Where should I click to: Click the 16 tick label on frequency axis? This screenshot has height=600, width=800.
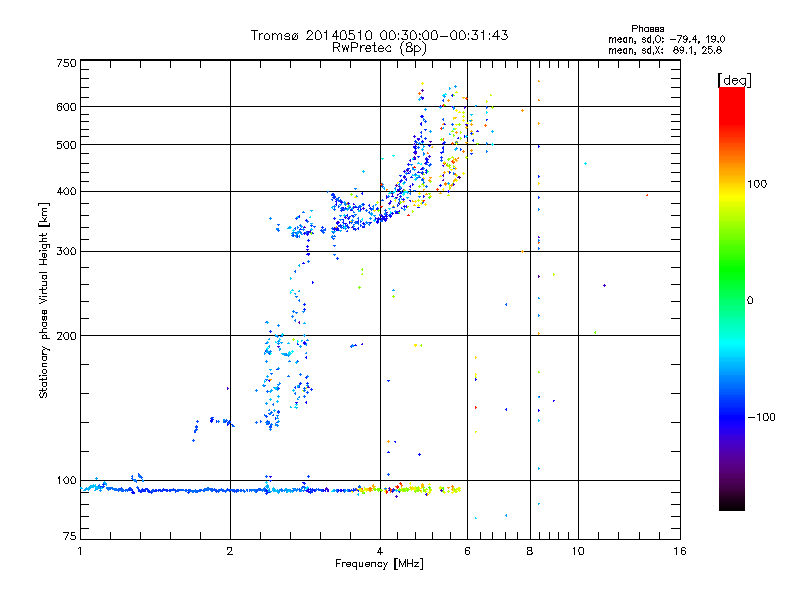point(680,551)
